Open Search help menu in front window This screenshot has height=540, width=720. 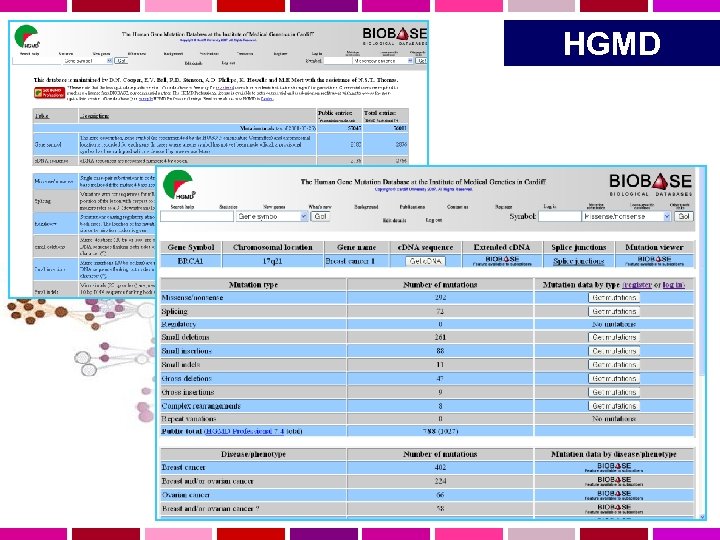pyautogui.click(x=182, y=207)
